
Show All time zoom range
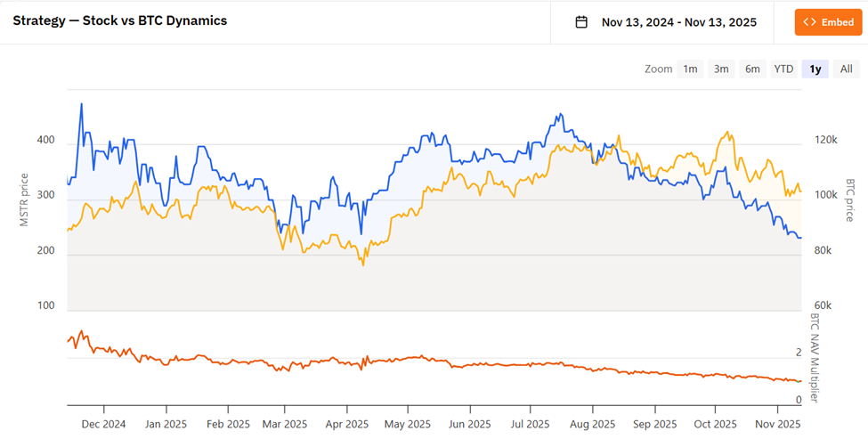point(846,69)
